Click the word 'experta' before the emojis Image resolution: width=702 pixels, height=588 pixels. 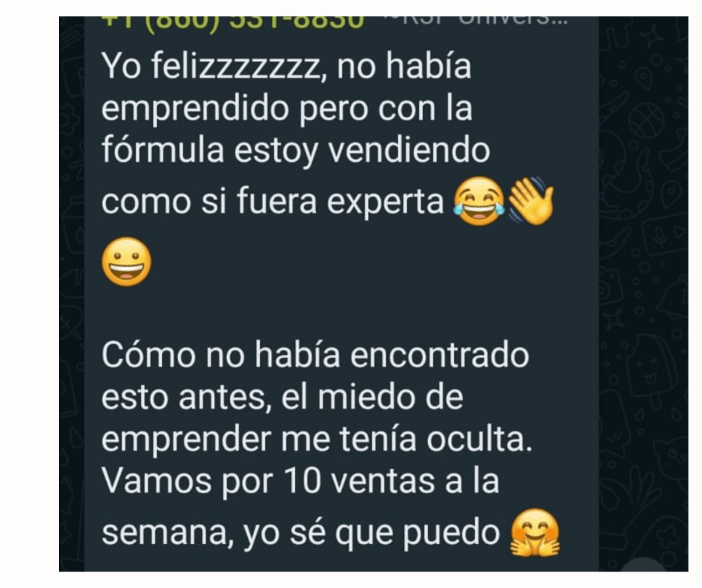(385, 202)
